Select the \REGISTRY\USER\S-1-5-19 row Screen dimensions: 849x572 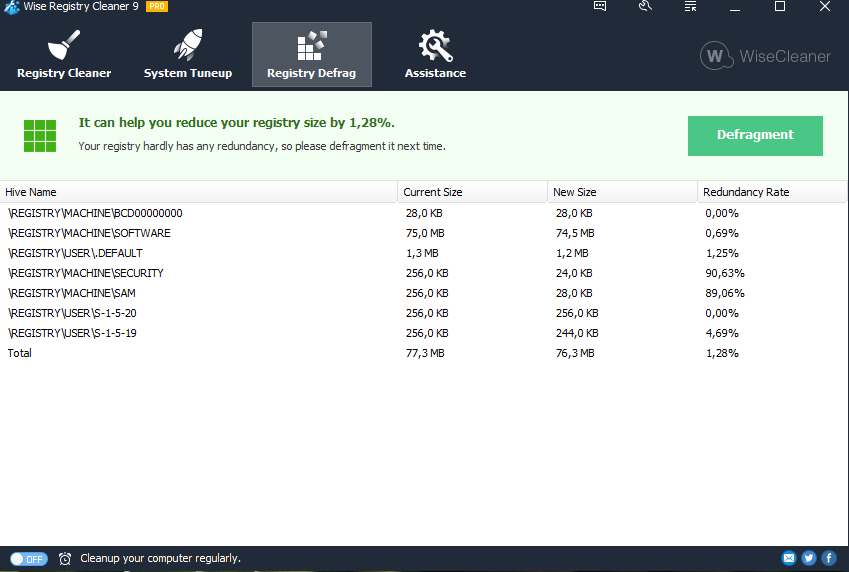coord(423,334)
